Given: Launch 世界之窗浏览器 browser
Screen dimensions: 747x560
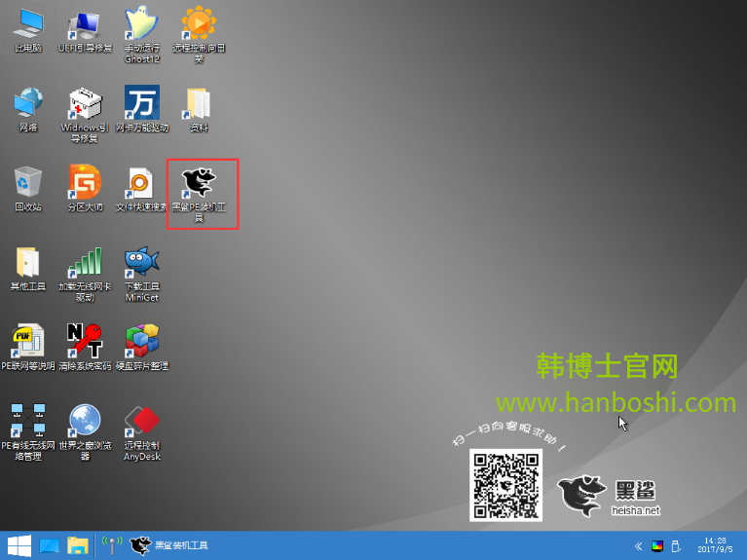Looking at the screenshot, I should (84, 422).
